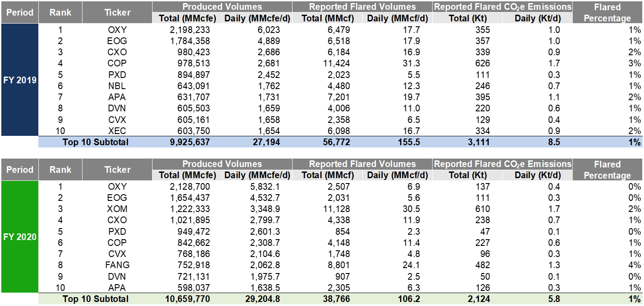Select the 2,198,233 produced volume cell
This screenshot has width=644, height=306.
pyautogui.click(x=187, y=30)
